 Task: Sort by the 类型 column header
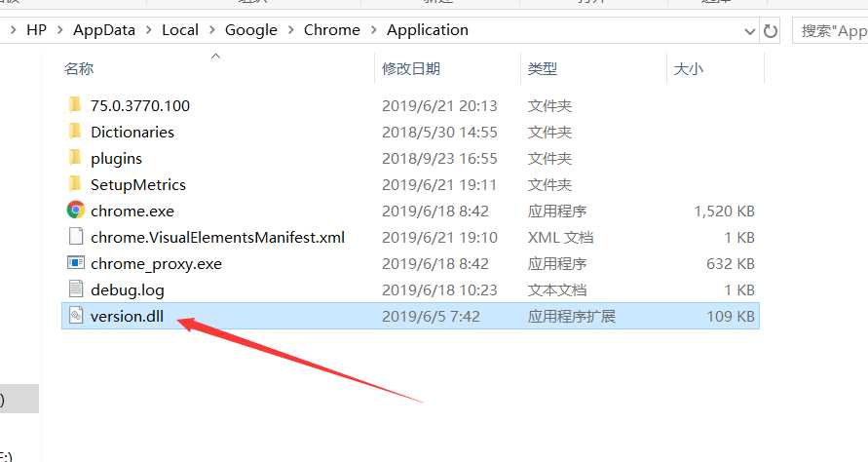tap(542, 68)
